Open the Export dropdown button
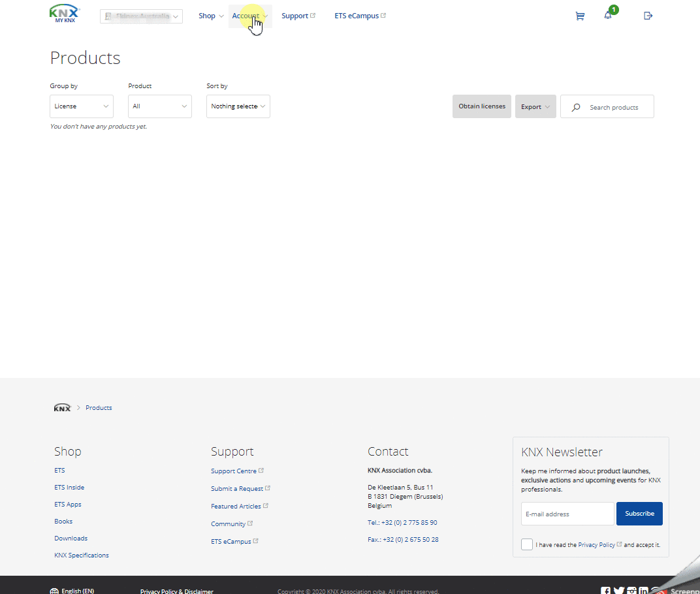The height and width of the screenshot is (594, 700). (535, 106)
